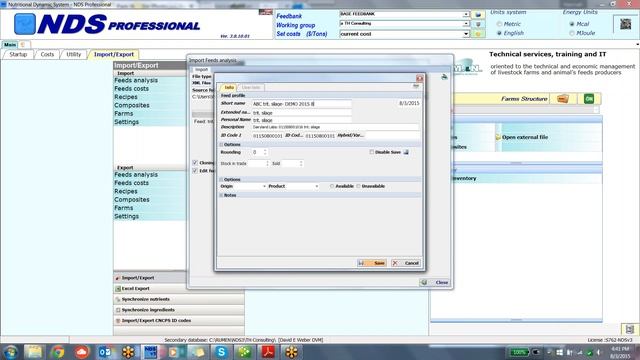The width and height of the screenshot is (640, 360).
Task: Switch to the Startup tab
Action: [x=18, y=54]
